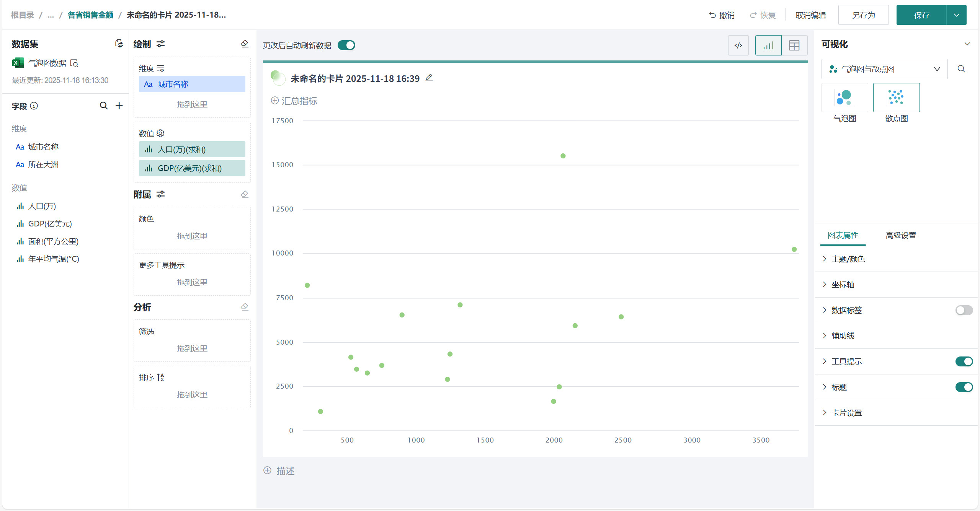Open the code view icon button
The width and height of the screenshot is (980, 511).
[x=738, y=46]
